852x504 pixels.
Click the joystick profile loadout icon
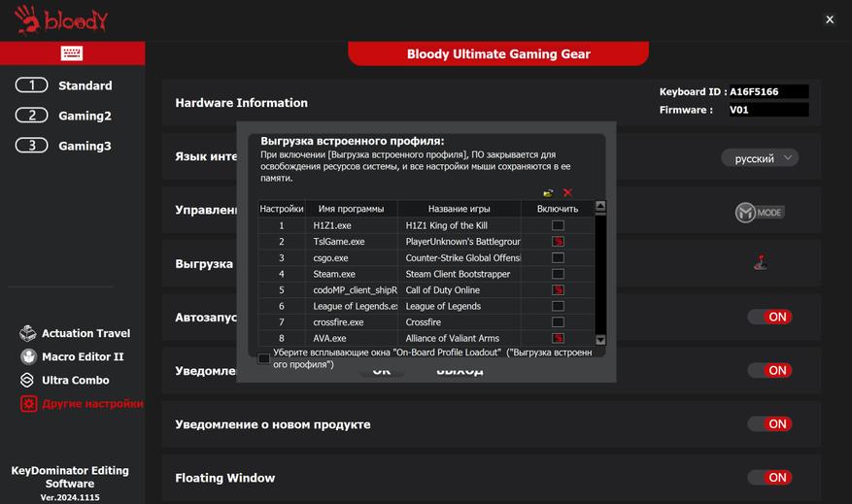pos(761,262)
